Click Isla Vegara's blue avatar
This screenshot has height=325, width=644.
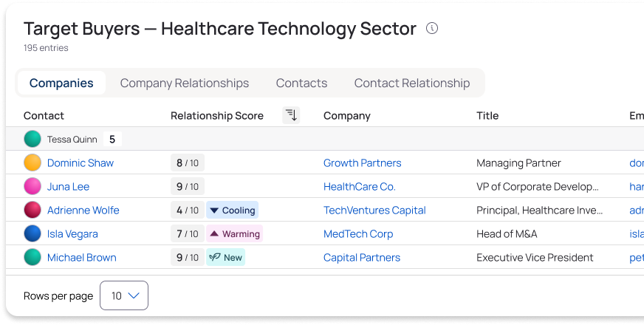[32, 233]
